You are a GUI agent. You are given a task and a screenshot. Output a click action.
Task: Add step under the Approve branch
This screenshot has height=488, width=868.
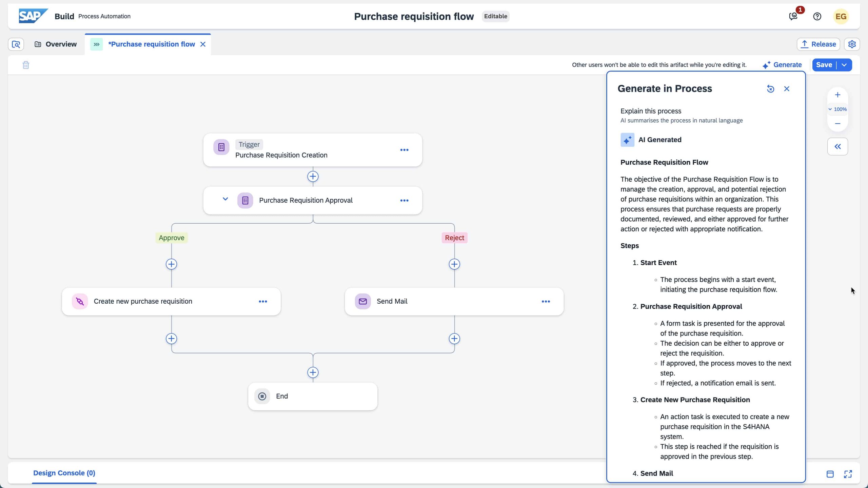click(x=171, y=264)
